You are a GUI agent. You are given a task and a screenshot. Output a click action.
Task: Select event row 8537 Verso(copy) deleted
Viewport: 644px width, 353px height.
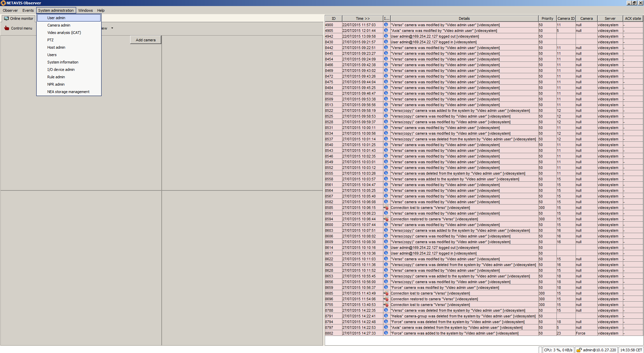pos(463,139)
